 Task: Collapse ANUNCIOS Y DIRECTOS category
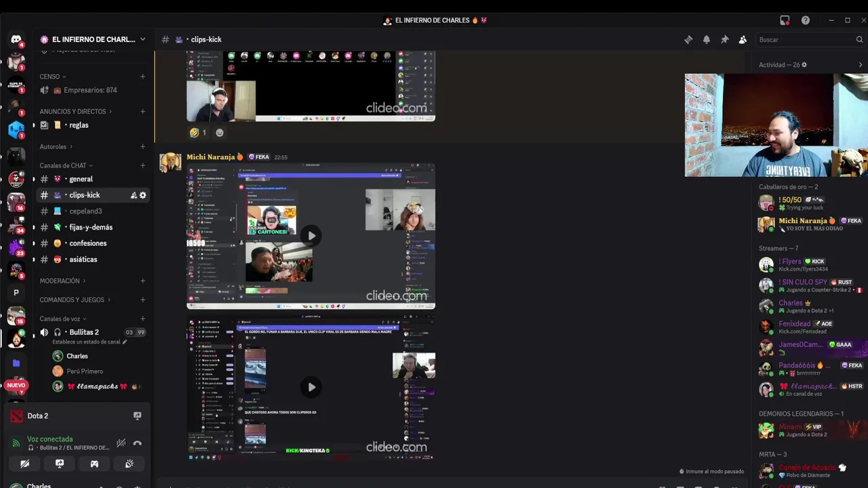[76, 111]
